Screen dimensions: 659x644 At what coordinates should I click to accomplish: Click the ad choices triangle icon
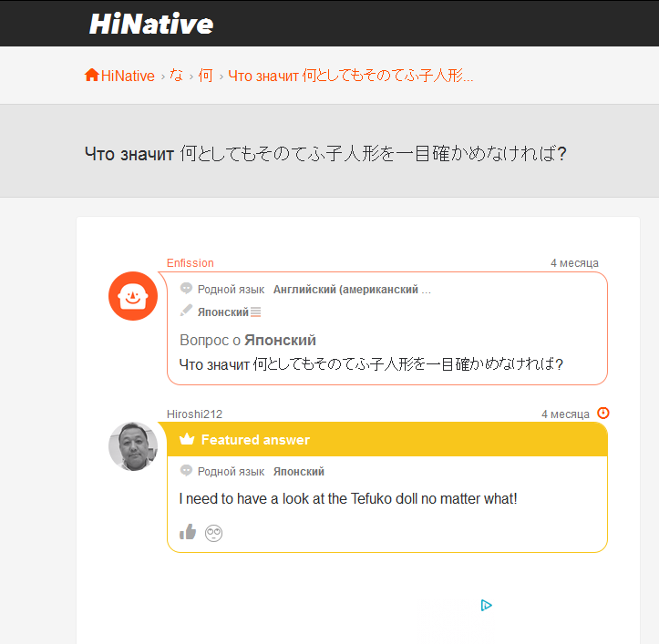(487, 605)
